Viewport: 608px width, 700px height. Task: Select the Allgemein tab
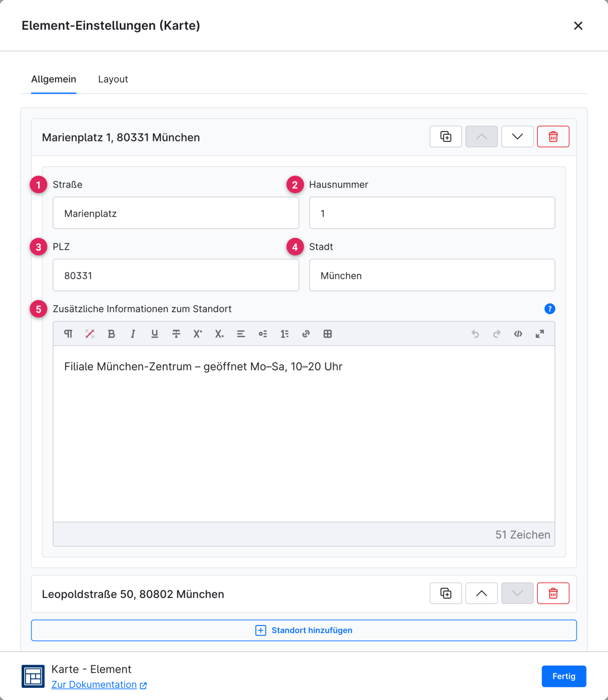(54, 79)
